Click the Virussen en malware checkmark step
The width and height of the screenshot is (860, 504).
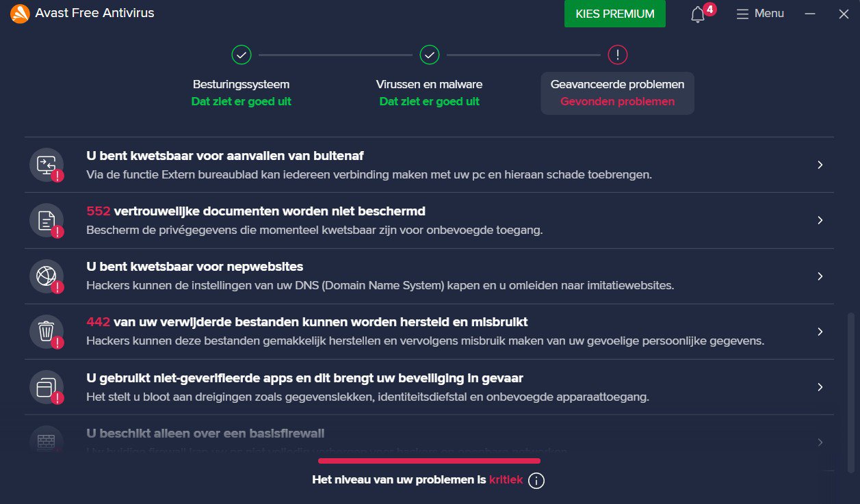pyautogui.click(x=430, y=55)
